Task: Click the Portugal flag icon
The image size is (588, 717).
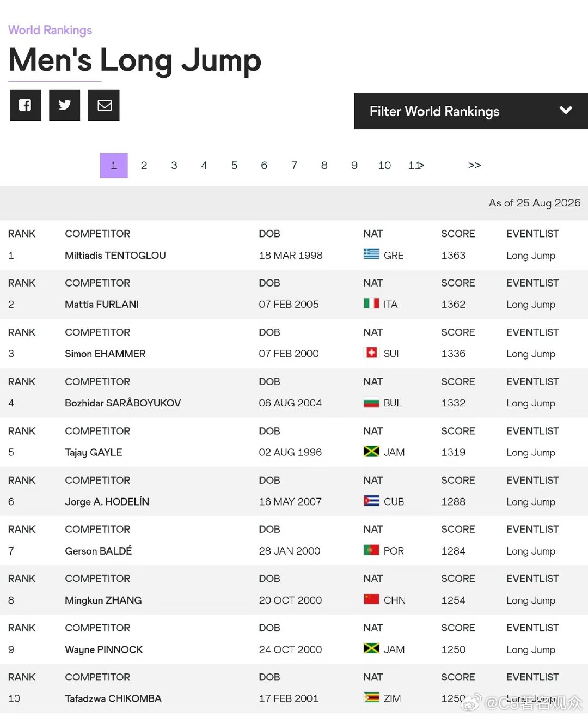Action: (x=371, y=550)
